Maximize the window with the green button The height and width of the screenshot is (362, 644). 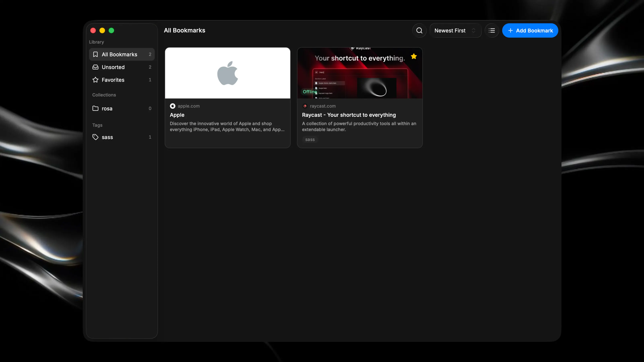111,31
